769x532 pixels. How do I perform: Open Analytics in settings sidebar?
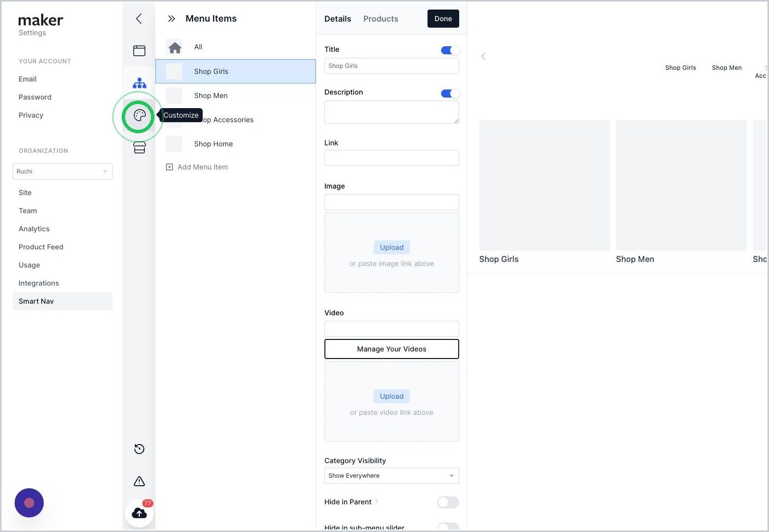(x=34, y=229)
